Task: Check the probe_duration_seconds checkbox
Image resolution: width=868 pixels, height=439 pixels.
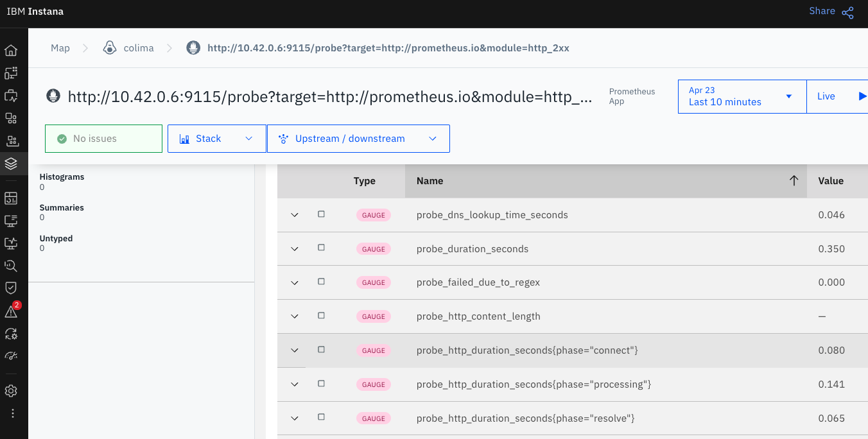Action: (322, 248)
